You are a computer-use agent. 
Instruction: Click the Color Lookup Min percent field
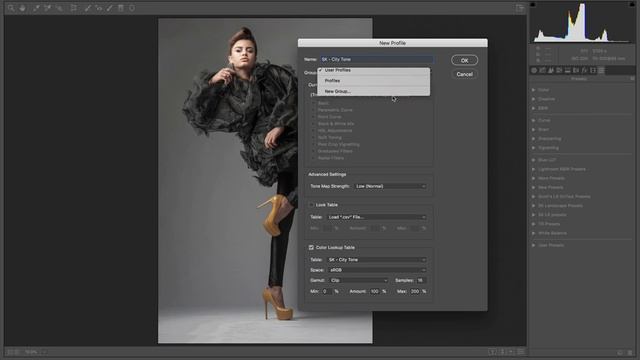(327, 291)
